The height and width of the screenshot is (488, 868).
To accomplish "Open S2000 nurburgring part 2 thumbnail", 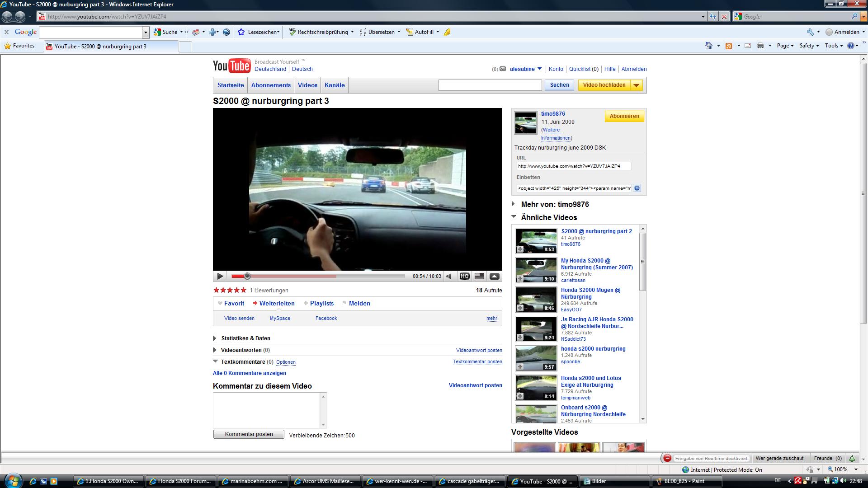I will tap(536, 241).
